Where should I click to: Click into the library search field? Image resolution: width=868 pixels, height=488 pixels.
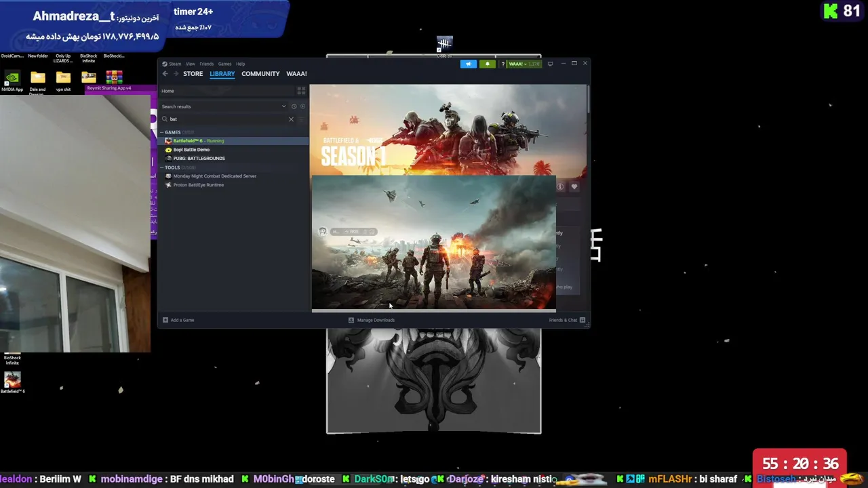click(228, 119)
